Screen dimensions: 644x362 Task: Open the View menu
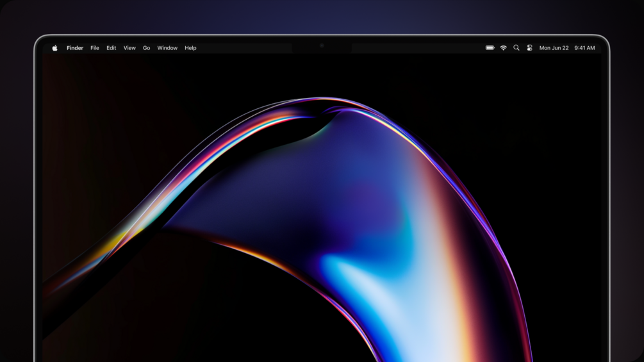(129, 48)
